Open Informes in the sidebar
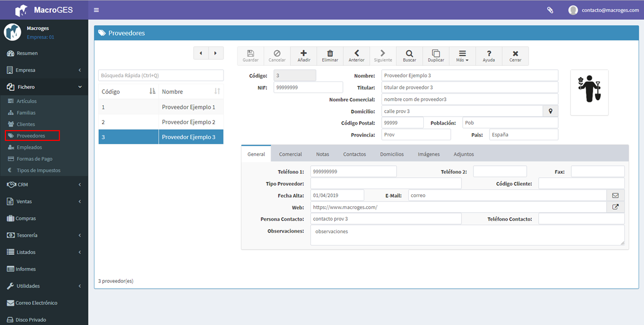644x325 pixels. 44,269
